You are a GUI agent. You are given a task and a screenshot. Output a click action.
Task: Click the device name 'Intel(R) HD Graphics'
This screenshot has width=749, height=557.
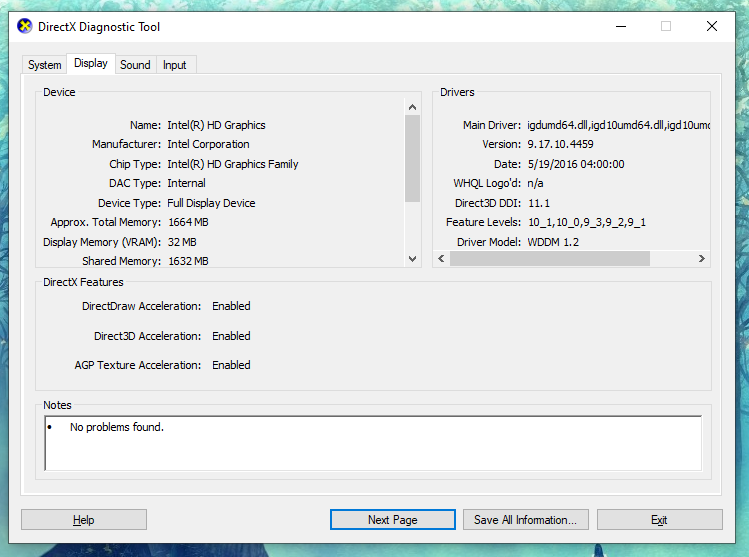click(x=216, y=125)
